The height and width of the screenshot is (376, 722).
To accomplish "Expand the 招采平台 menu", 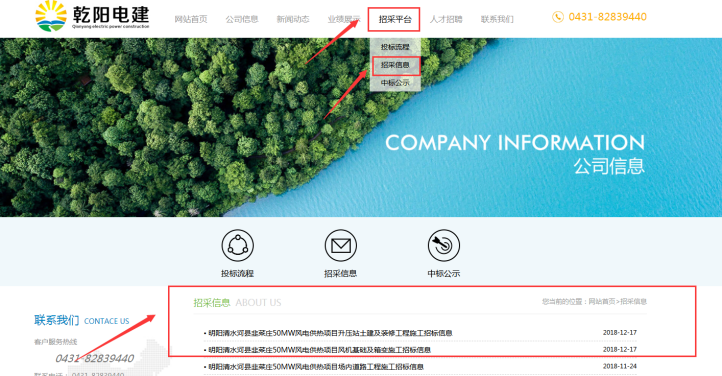I will point(395,19).
